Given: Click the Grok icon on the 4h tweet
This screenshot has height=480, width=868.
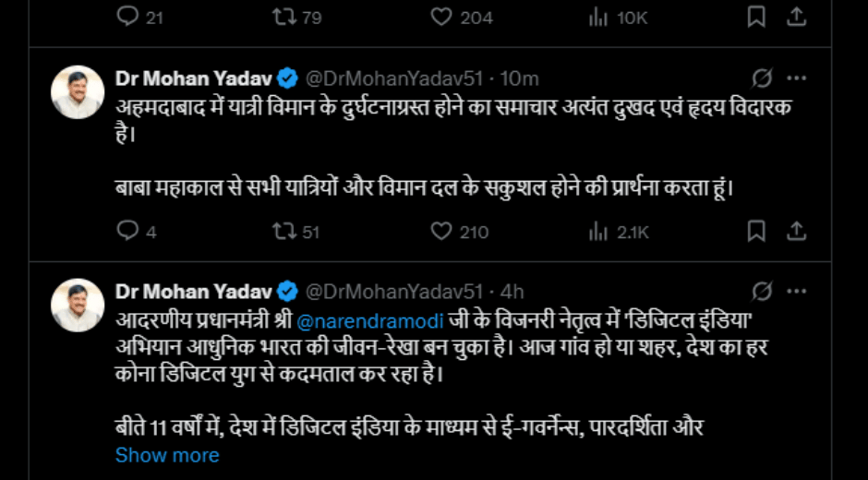Looking at the screenshot, I should [762, 292].
